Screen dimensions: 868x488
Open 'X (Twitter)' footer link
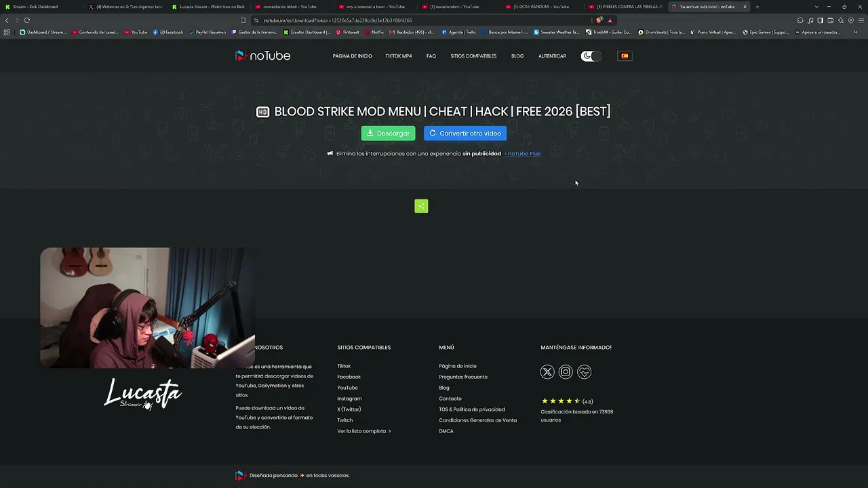click(349, 409)
